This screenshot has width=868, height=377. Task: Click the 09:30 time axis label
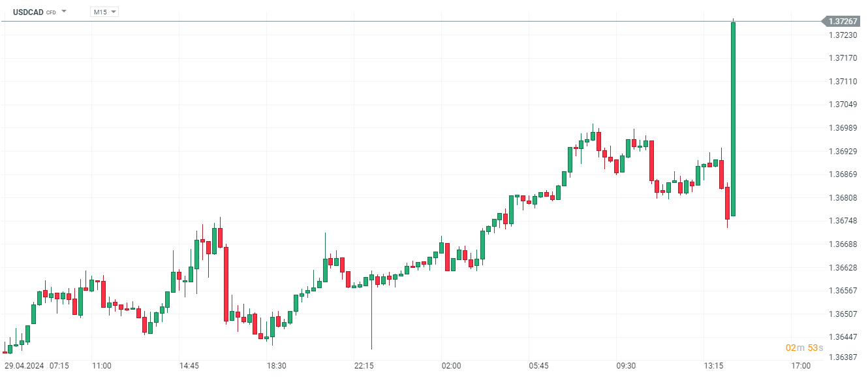[626, 366]
